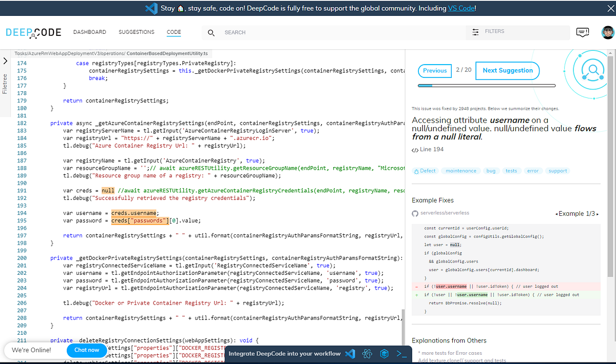Open the search magnifier icon

pyautogui.click(x=210, y=32)
